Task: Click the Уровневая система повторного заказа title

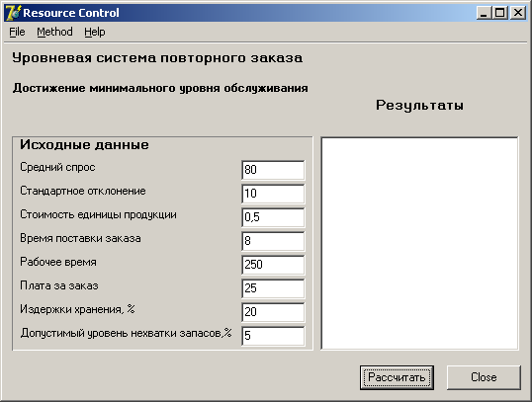Action: click(x=157, y=58)
